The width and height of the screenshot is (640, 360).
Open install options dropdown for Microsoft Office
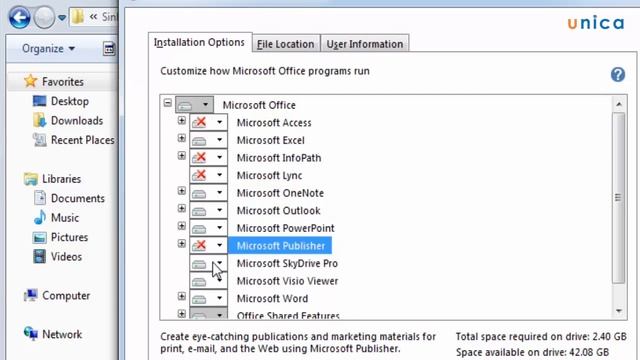194,105
